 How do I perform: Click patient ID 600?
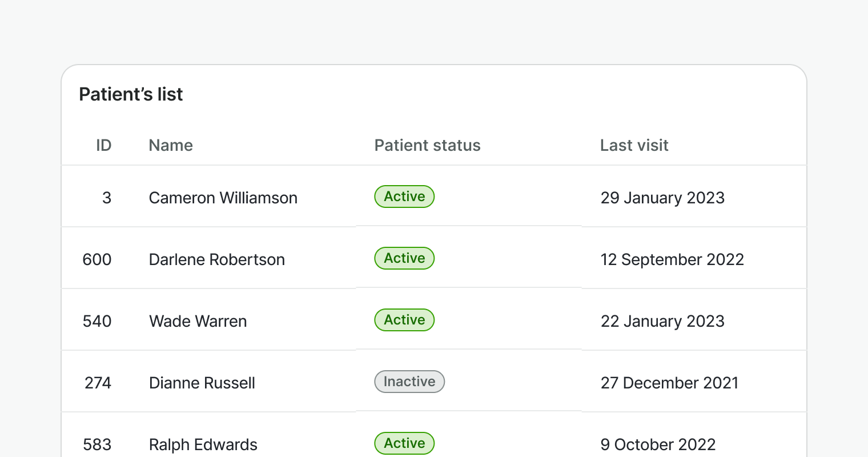(x=97, y=259)
